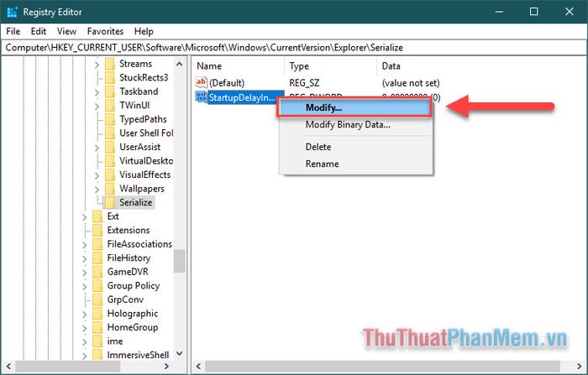Click the Taskband folder icon
Screen dimensions: 588x375
[110, 91]
